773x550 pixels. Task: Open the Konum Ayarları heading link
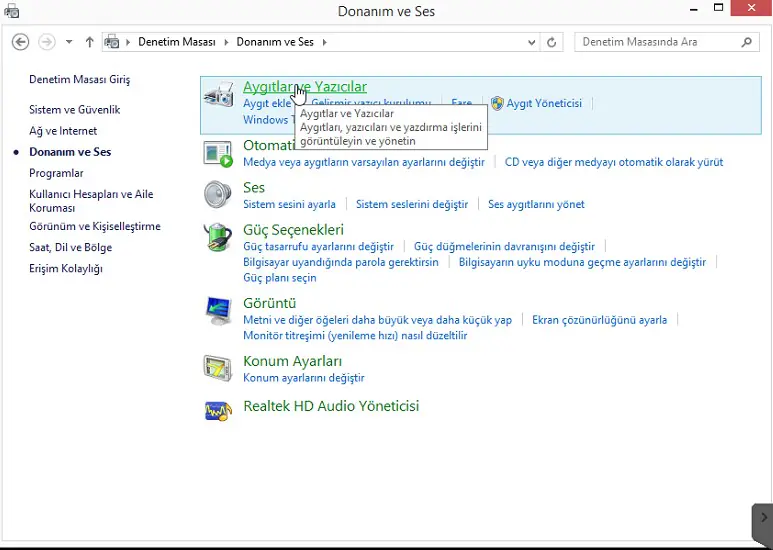point(292,361)
